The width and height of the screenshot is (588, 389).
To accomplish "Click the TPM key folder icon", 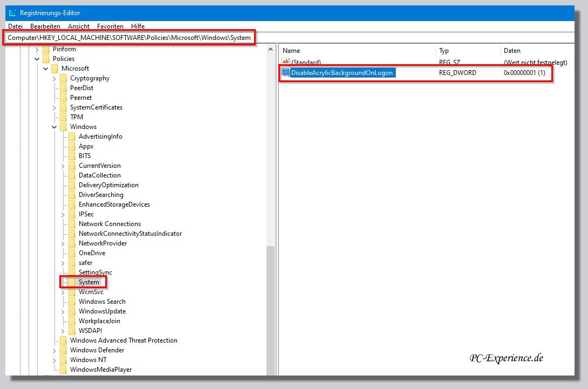I will coord(63,117).
